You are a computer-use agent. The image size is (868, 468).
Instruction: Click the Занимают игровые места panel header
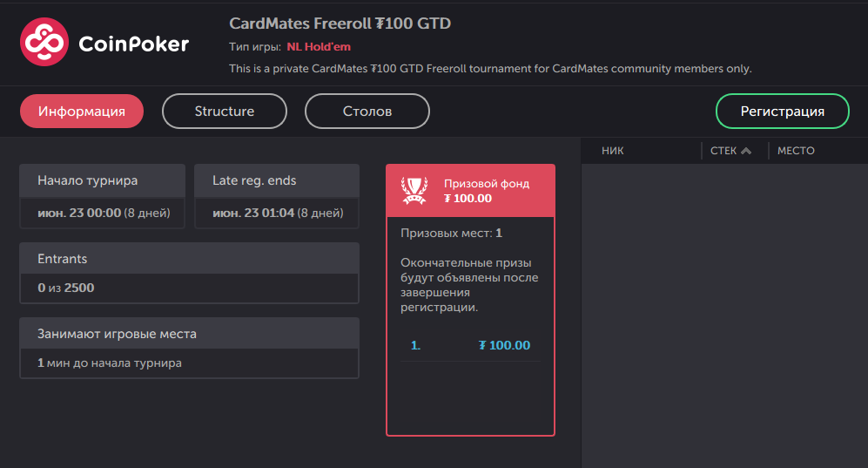[x=189, y=334]
